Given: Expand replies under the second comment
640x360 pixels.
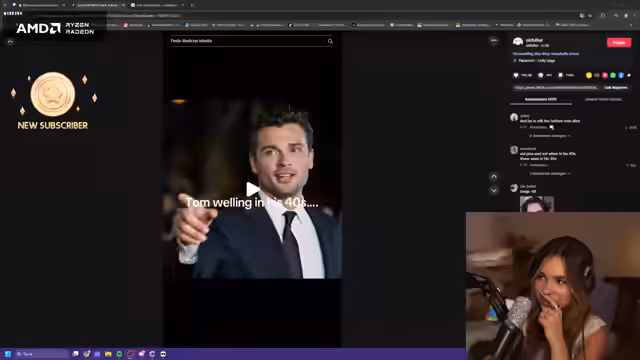Looking at the screenshot, I should coord(549,173).
